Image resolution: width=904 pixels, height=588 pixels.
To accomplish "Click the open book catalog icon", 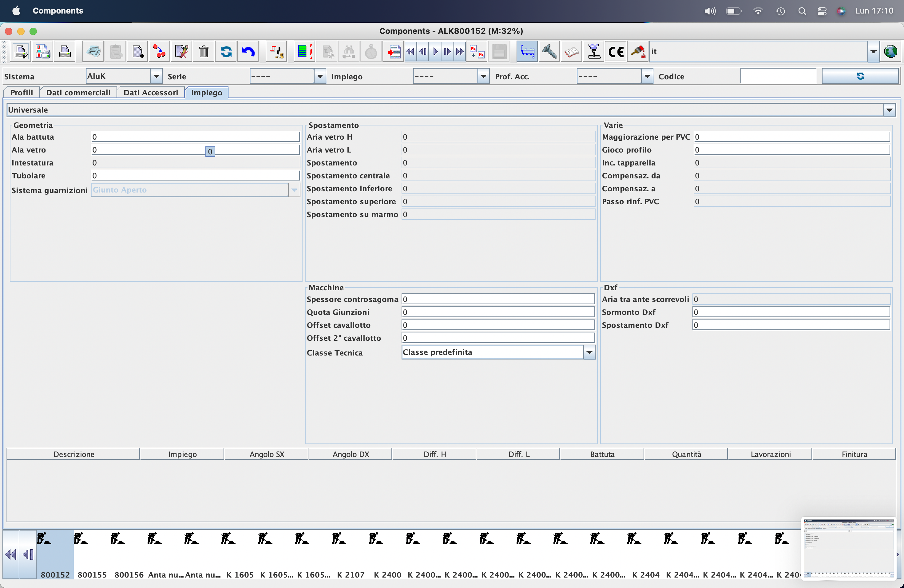I will [571, 52].
